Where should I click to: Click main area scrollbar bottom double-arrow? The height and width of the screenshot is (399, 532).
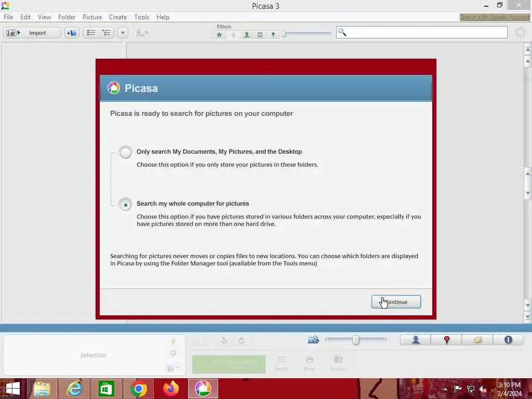point(528,316)
